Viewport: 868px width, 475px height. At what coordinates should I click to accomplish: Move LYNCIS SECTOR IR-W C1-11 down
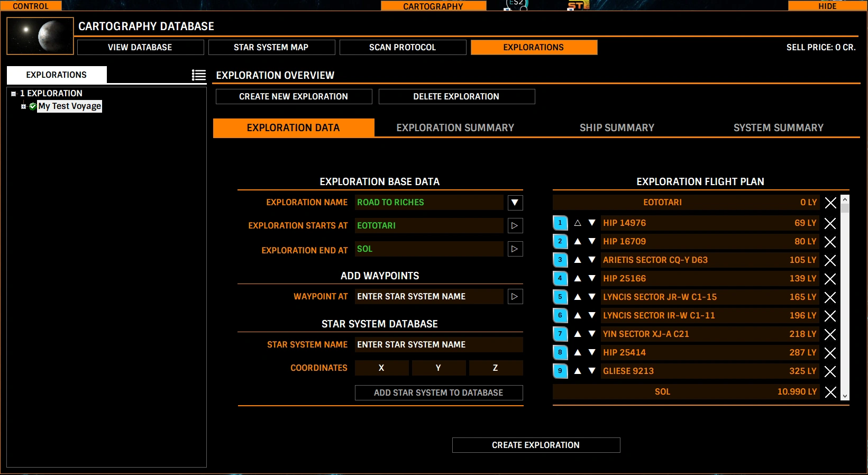tap(592, 315)
